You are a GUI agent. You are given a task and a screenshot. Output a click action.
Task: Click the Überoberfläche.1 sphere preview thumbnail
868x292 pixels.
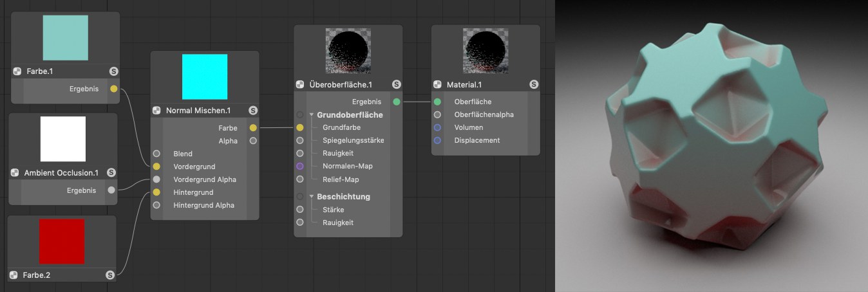coord(348,50)
